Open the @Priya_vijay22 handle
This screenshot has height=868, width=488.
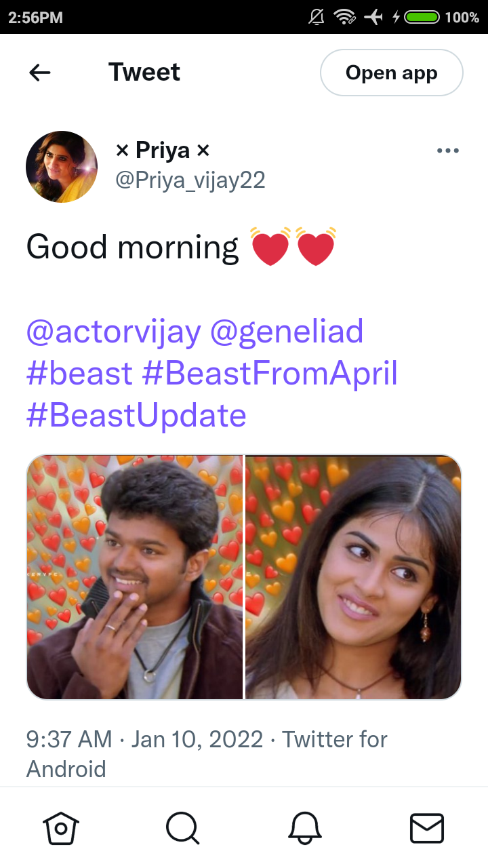point(190,180)
